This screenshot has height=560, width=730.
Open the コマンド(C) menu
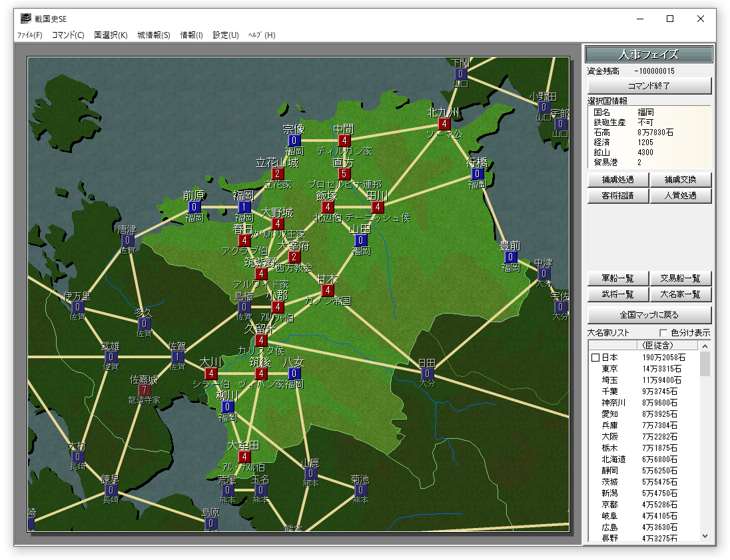click(x=68, y=35)
